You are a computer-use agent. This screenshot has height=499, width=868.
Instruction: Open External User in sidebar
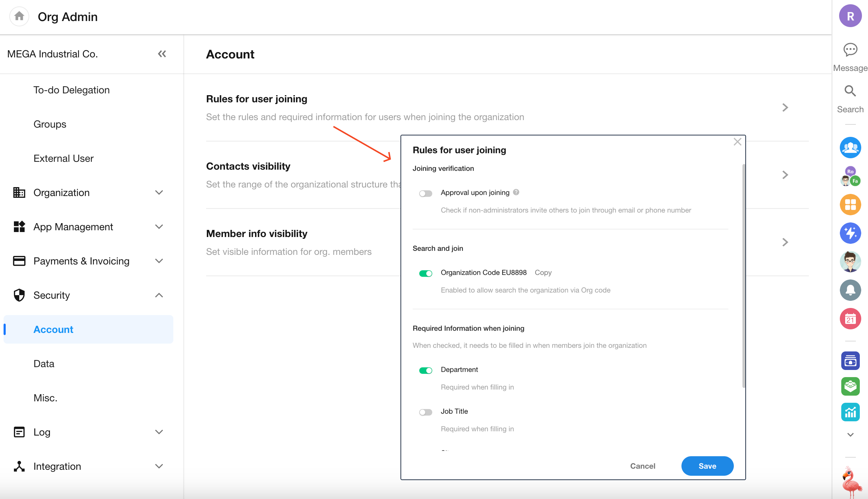63,158
